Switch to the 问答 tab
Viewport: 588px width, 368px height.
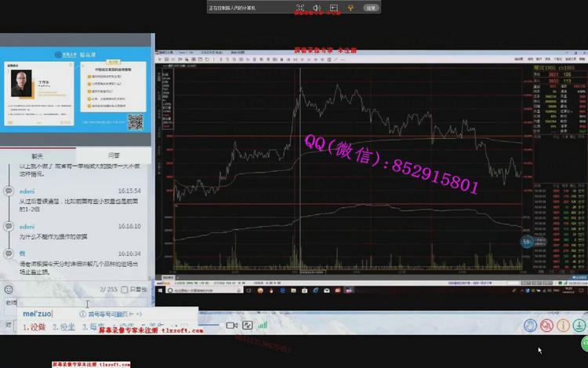[114, 155]
